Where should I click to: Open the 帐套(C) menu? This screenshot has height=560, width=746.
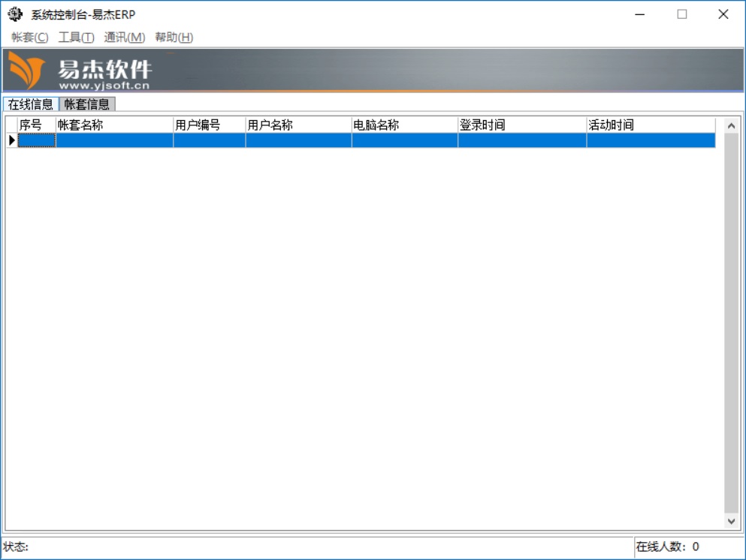[30, 38]
